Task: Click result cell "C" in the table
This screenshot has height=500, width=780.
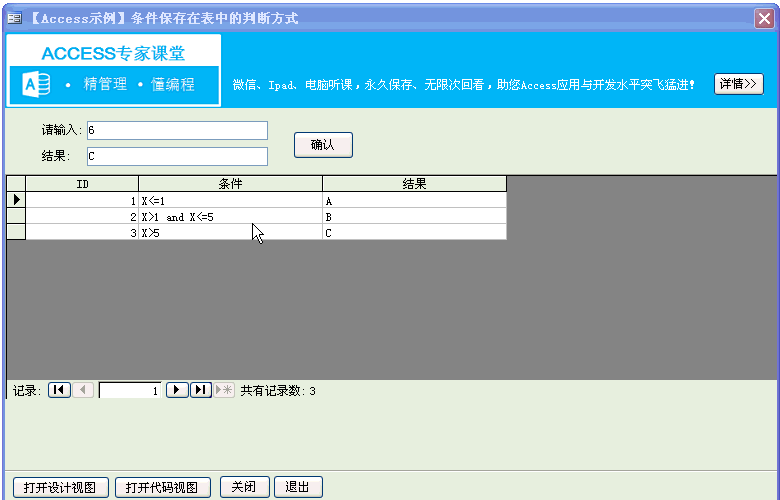Action: tap(414, 232)
